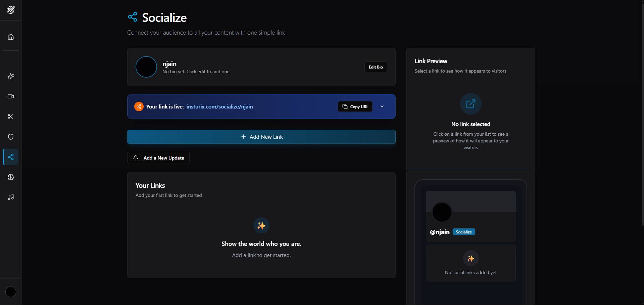644x305 pixels.
Task: Open the music note sidebar item
Action: tap(11, 197)
